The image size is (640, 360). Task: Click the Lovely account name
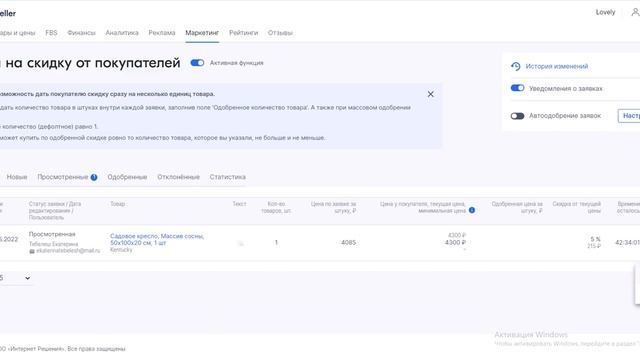tap(605, 12)
